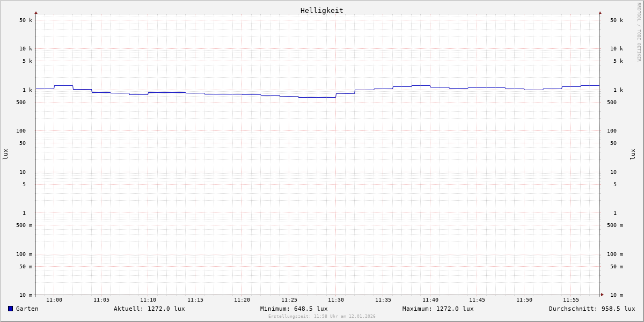The image size is (644, 322).
Task: Click the red arrow atop the right y-axis
Action: [600, 12]
